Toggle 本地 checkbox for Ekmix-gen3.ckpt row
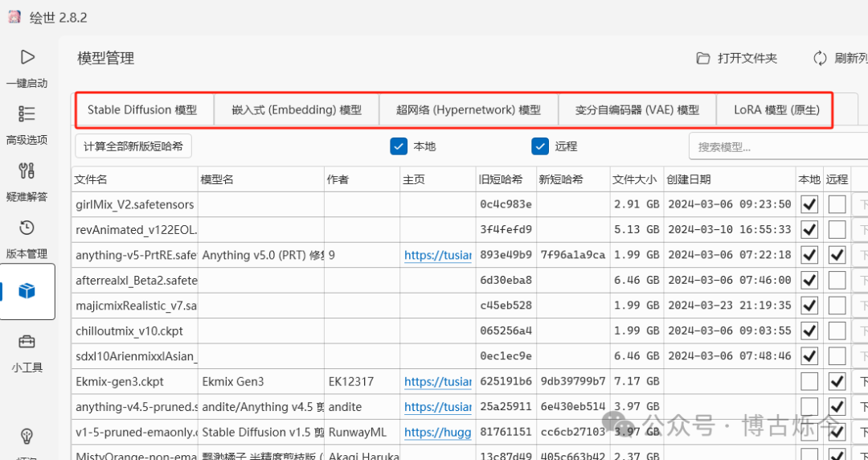This screenshot has height=460, width=868. (x=809, y=381)
